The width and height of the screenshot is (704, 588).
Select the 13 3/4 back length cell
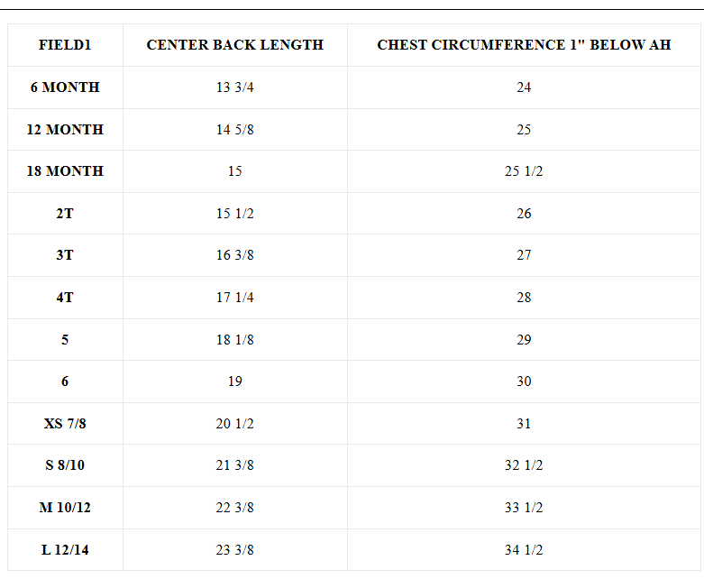click(x=234, y=87)
